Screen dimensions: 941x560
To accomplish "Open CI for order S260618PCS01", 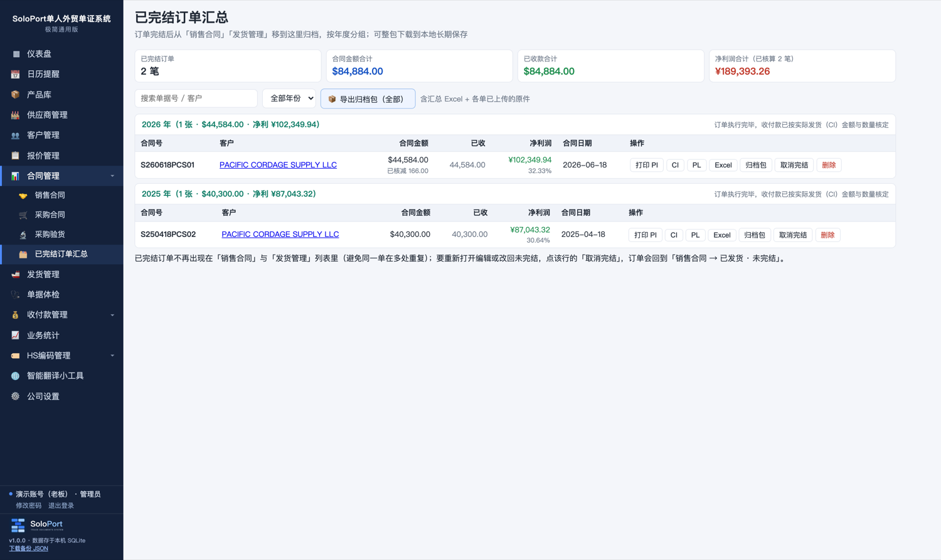I will 675,165.
